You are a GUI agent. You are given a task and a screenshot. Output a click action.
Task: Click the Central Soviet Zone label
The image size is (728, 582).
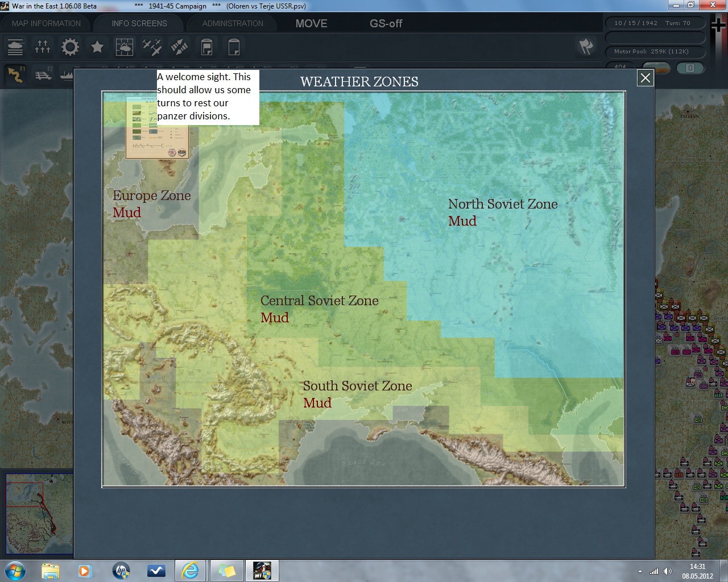pyautogui.click(x=320, y=301)
